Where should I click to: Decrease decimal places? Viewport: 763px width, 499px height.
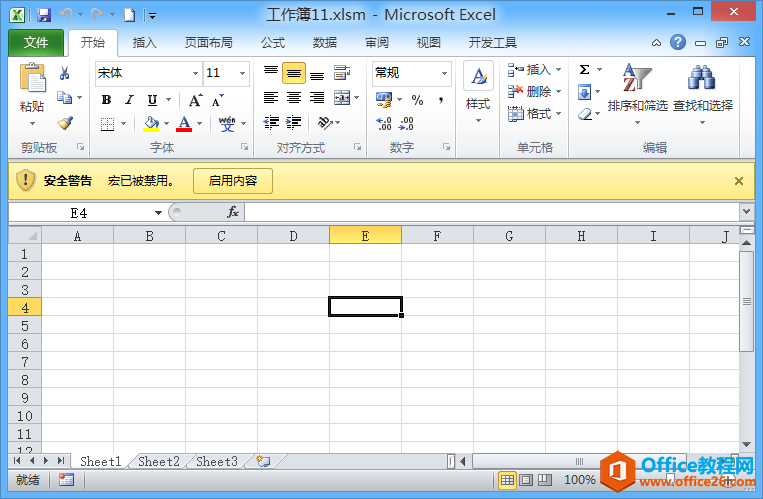(x=406, y=123)
